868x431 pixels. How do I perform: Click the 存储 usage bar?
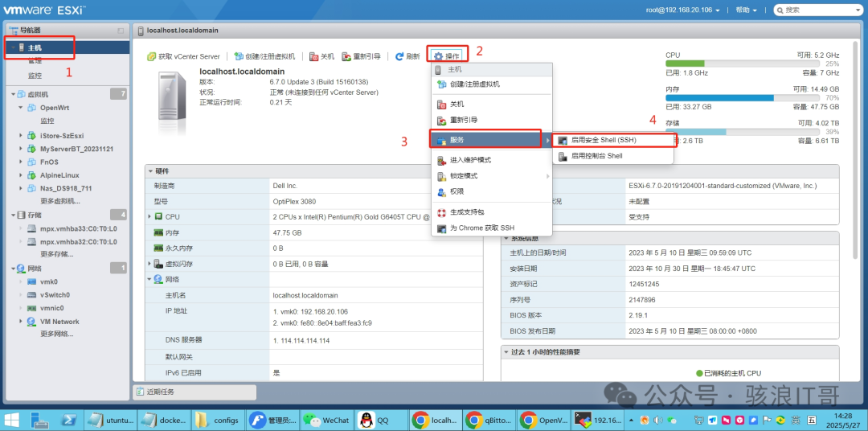coord(743,132)
